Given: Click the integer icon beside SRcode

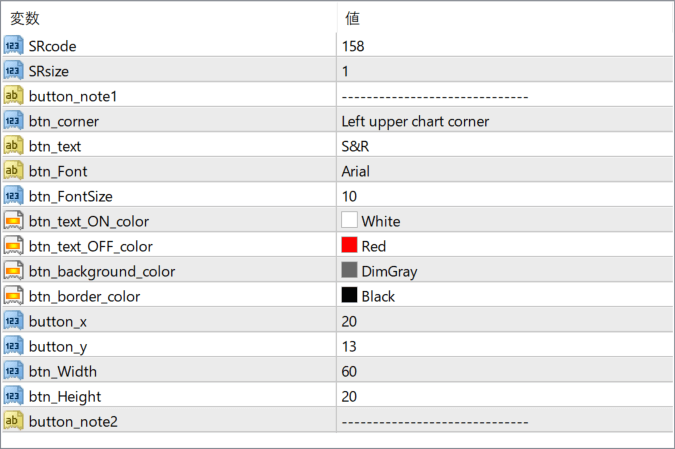Looking at the screenshot, I should coord(13,46).
